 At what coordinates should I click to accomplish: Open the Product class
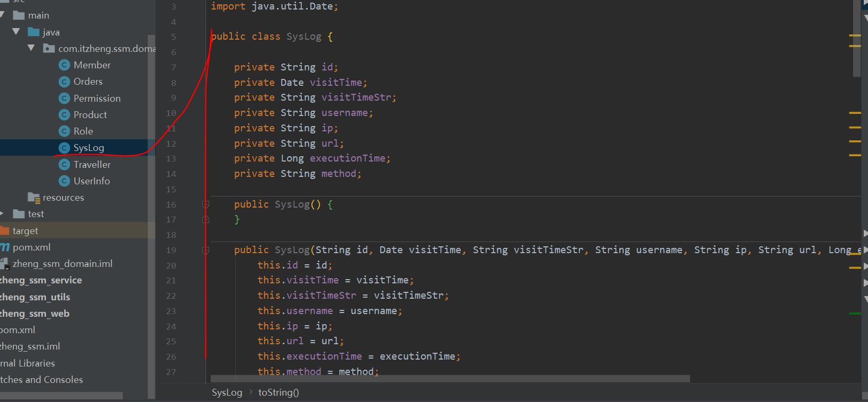click(x=90, y=115)
